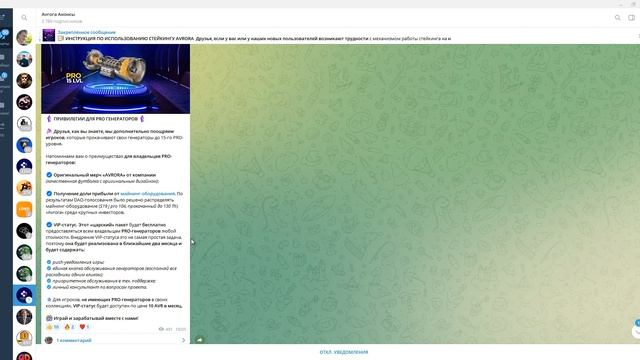React with red heart on post
Viewport: 640px width, 360px height.
[x=84, y=327]
